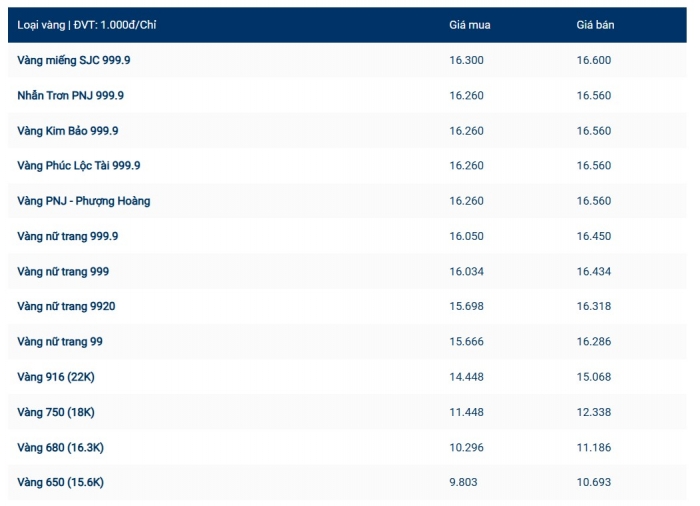
Task: Click the Vàng 916 (22K) row label
Action: pyautogui.click(x=56, y=377)
